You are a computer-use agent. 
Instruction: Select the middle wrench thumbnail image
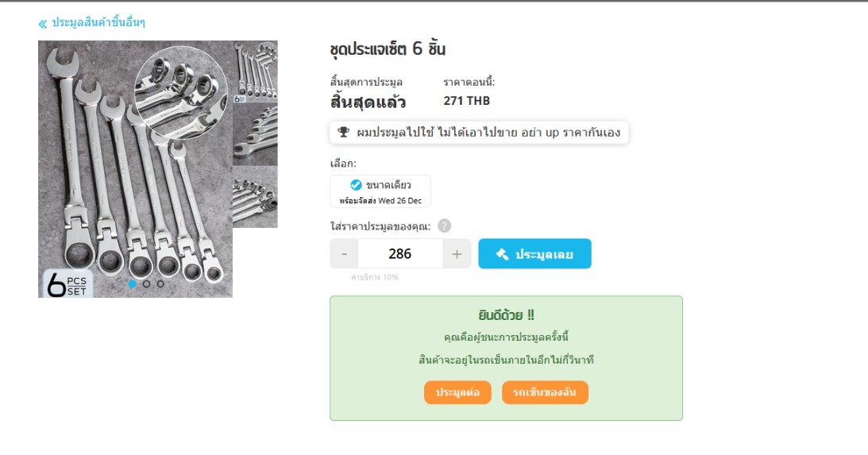point(255,134)
